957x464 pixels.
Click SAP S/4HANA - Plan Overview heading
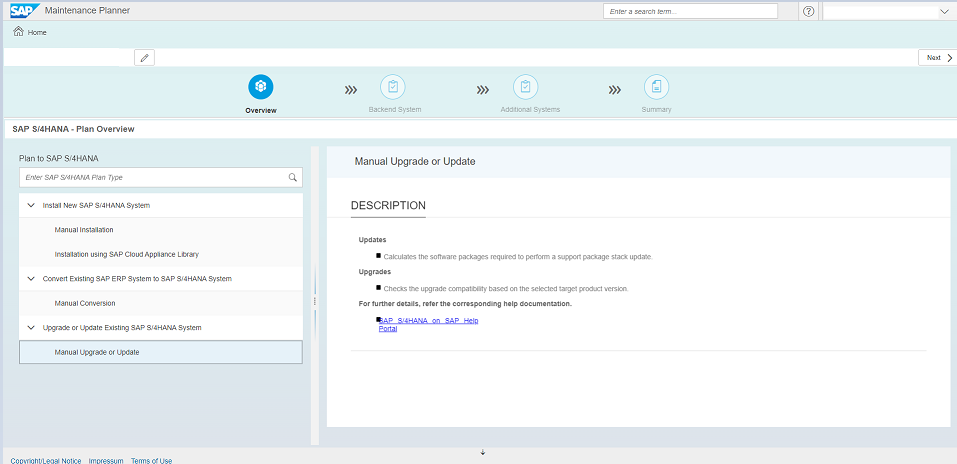click(x=73, y=129)
